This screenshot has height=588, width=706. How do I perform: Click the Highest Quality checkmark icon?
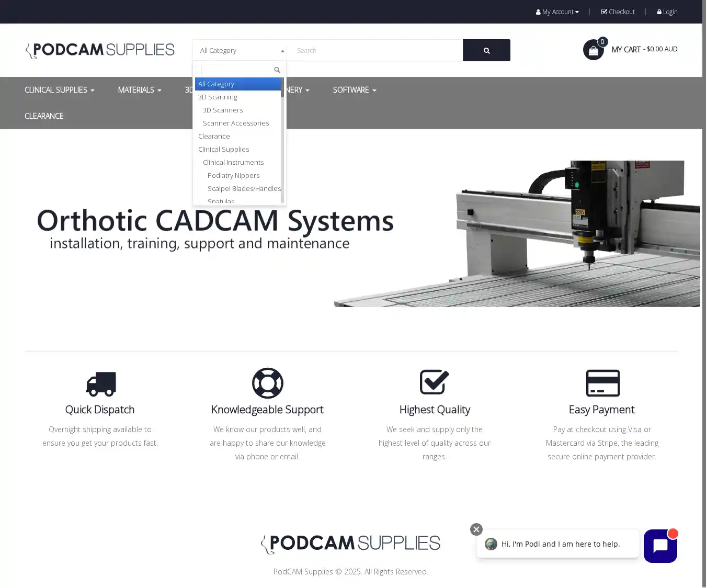point(434,382)
